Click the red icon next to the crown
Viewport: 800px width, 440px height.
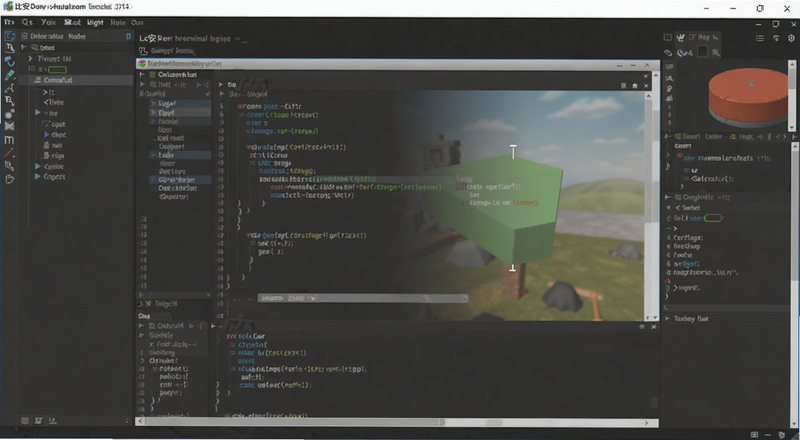[692, 37]
